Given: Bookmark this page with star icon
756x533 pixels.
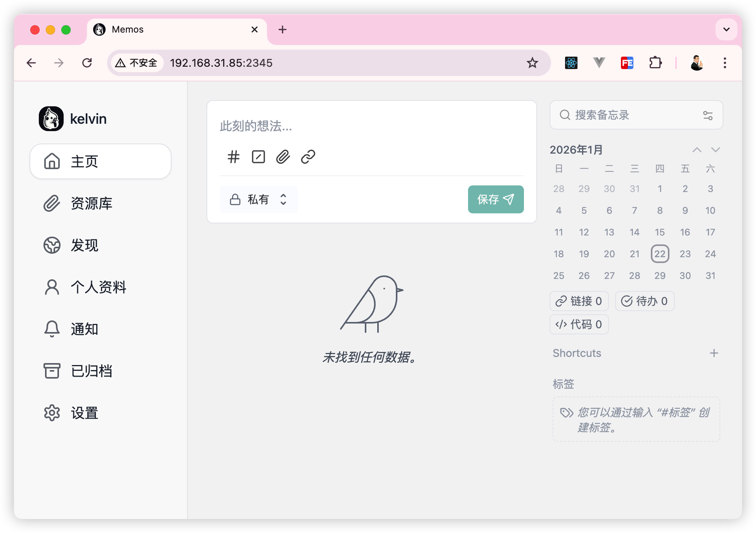Looking at the screenshot, I should coord(532,63).
